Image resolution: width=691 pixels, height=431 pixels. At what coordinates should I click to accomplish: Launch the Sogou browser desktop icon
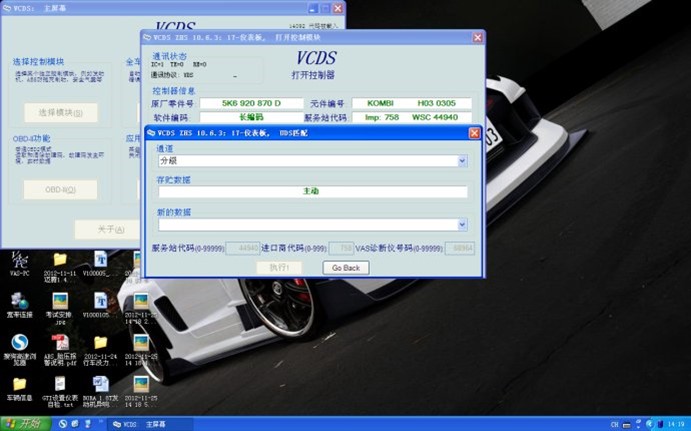[x=19, y=344]
